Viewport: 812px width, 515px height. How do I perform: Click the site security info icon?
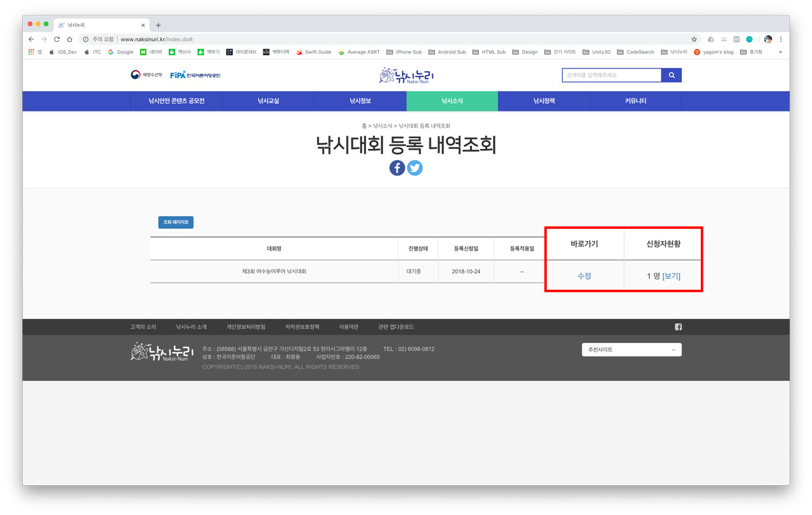[84, 38]
